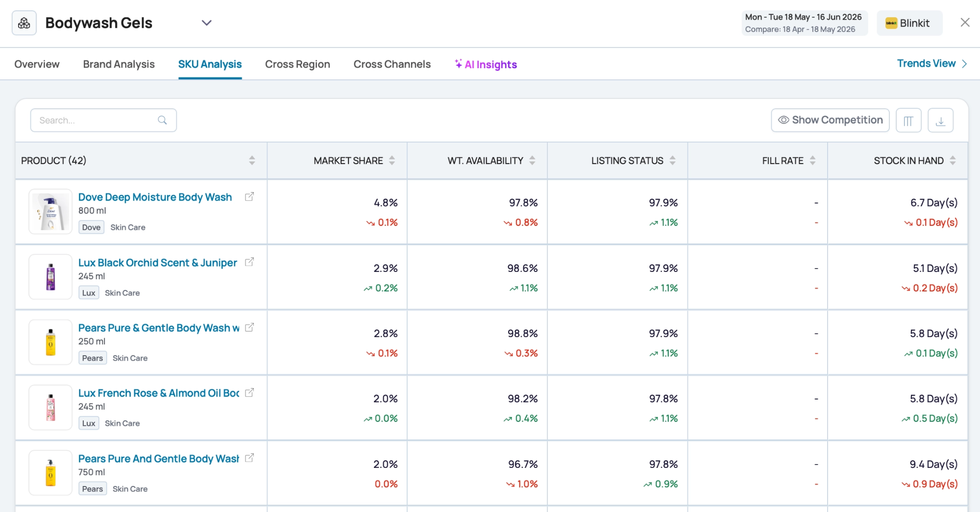Screen dimensions: 980x512
Task: Sort by Market Share column
Action: pos(392,160)
